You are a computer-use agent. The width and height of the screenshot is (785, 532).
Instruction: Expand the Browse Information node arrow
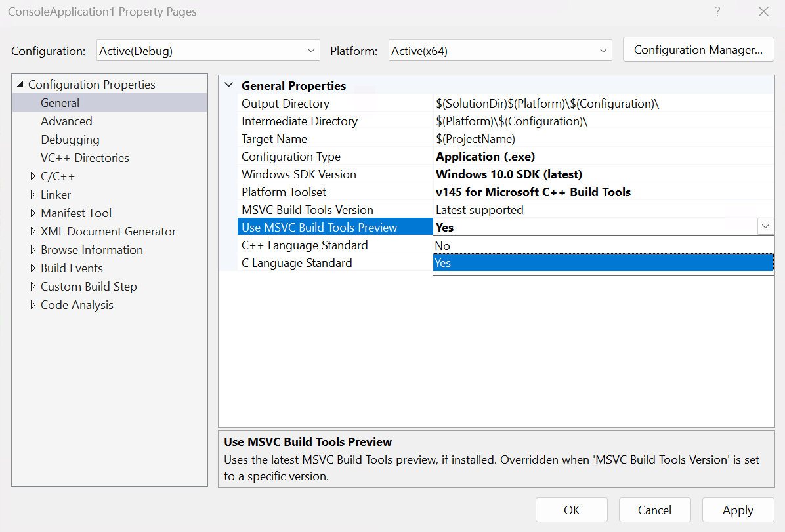pyautogui.click(x=33, y=250)
